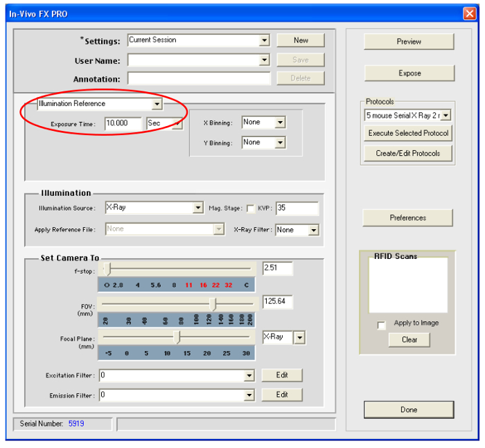485x448 pixels.
Task: Expand the User Name dropdown
Action: (198, 60)
